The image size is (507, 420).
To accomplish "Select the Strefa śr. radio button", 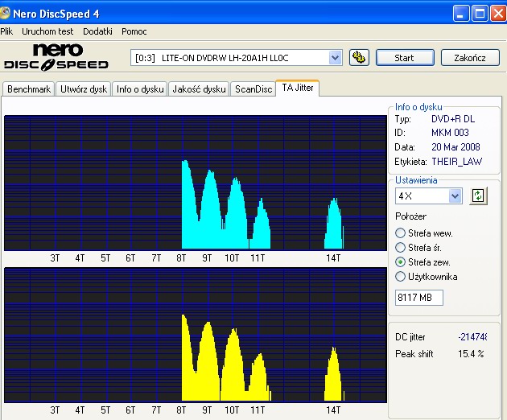I will click(x=400, y=248).
